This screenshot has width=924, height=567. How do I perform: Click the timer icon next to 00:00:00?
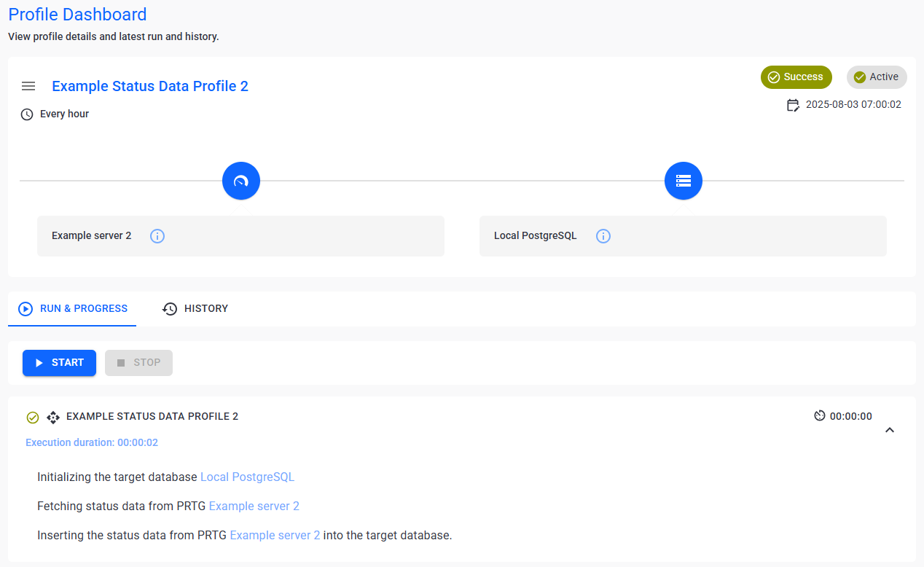point(820,416)
